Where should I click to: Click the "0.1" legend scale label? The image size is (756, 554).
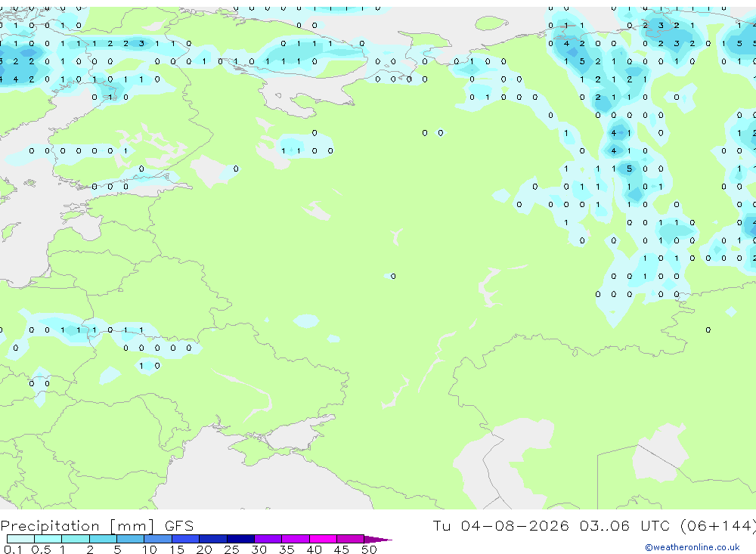13,549
